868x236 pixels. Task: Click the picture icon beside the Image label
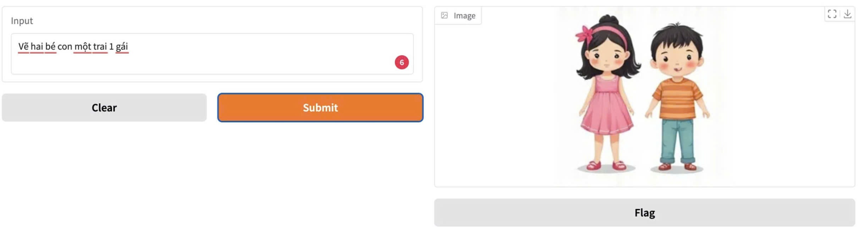pyautogui.click(x=444, y=15)
